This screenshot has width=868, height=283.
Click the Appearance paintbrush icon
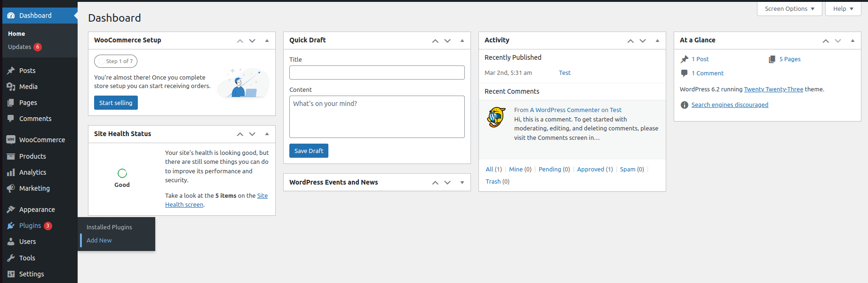pyautogui.click(x=11, y=210)
